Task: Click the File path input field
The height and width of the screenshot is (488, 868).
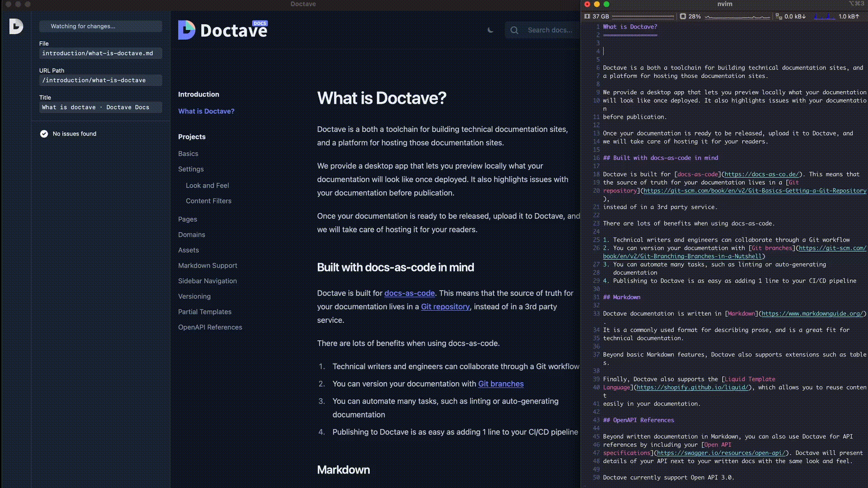Action: coord(100,53)
